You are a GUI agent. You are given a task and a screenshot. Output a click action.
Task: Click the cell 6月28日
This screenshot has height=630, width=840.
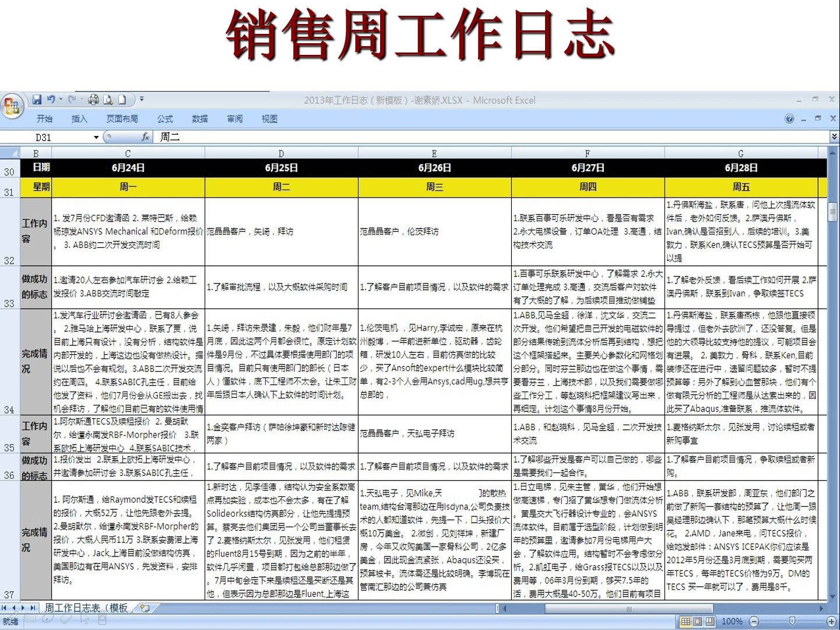[x=741, y=168]
